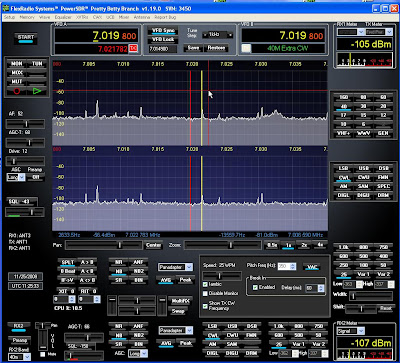This screenshot has width=400, height=363.
Task: Select the 20 meter band button
Action: click(x=383, y=107)
